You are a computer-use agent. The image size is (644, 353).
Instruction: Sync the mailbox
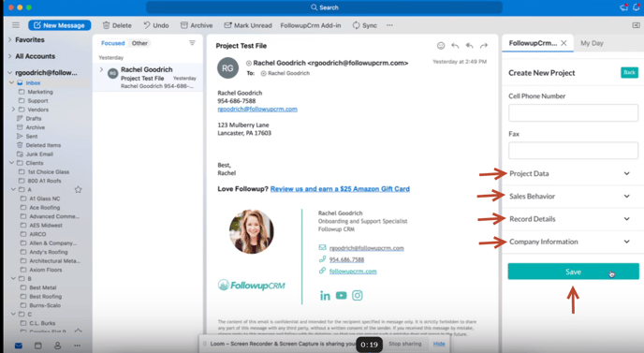365,25
